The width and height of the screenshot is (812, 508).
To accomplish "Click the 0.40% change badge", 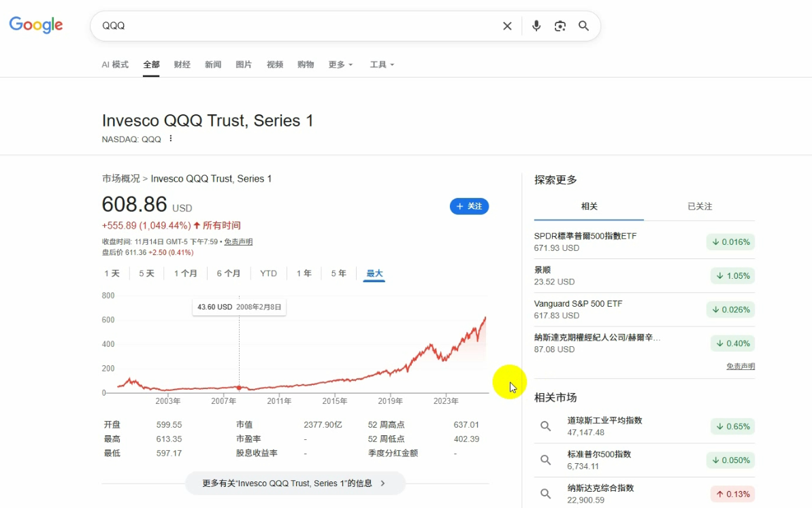I will (733, 343).
